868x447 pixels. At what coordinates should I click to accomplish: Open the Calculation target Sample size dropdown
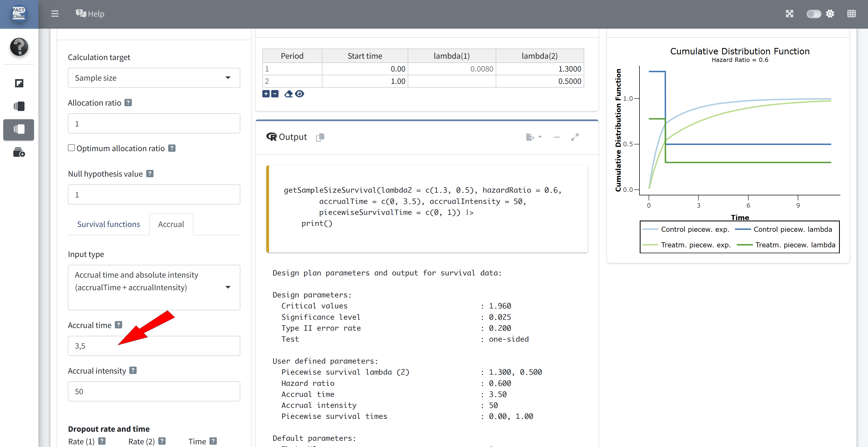coord(154,78)
